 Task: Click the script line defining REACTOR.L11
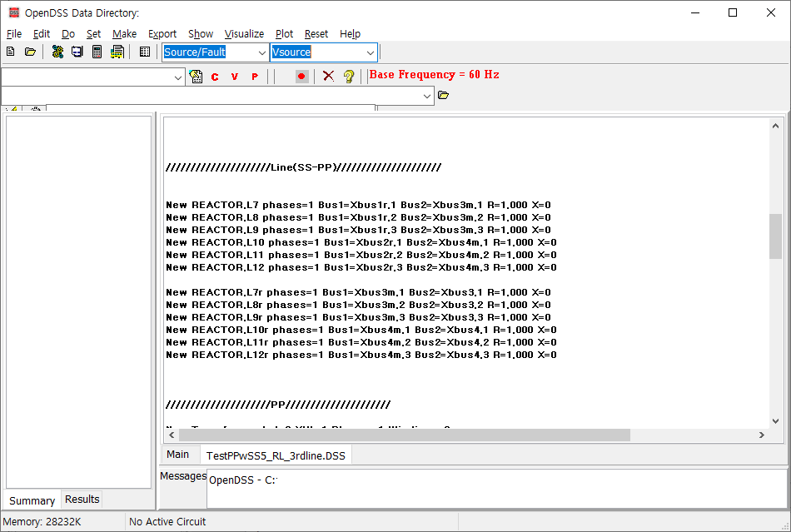click(361, 255)
